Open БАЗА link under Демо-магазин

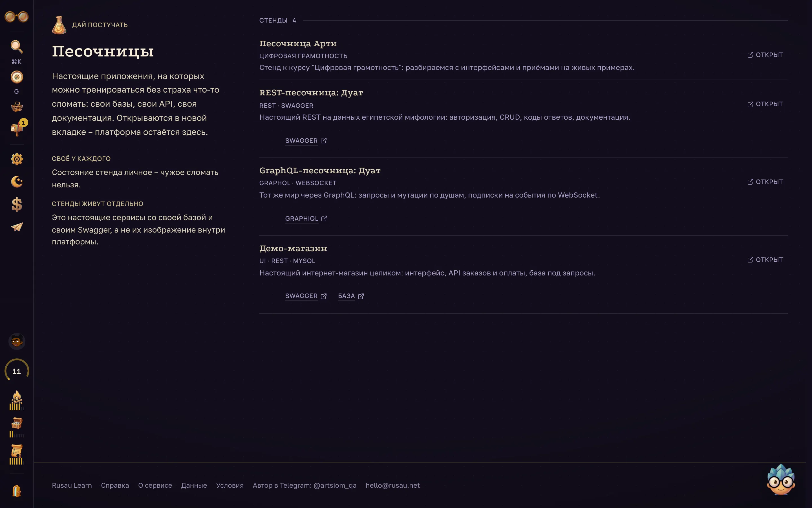click(x=351, y=296)
